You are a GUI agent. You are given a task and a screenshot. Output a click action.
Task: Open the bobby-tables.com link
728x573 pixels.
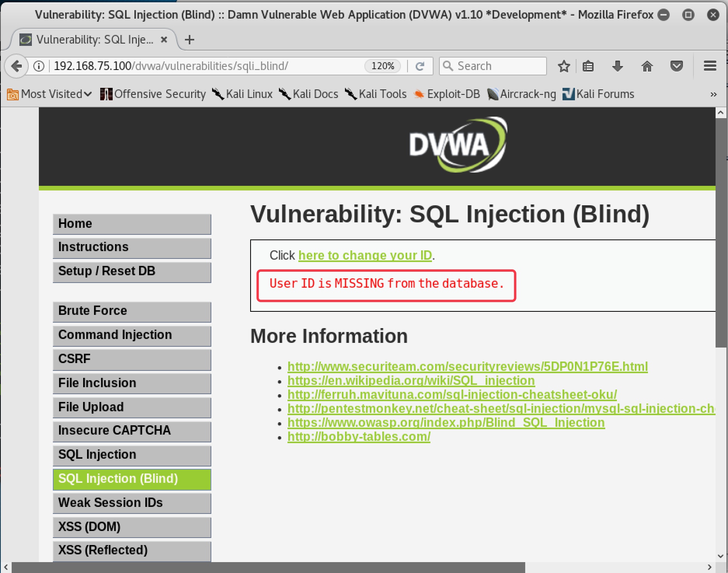(x=359, y=437)
